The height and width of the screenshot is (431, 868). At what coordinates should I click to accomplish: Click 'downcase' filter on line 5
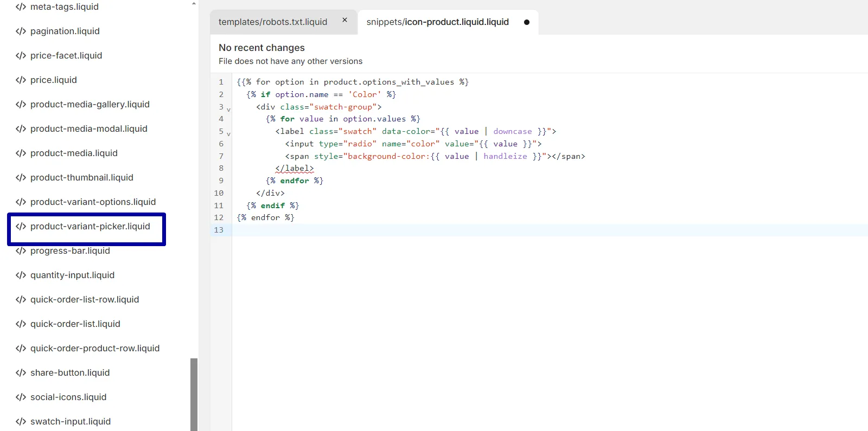click(513, 132)
